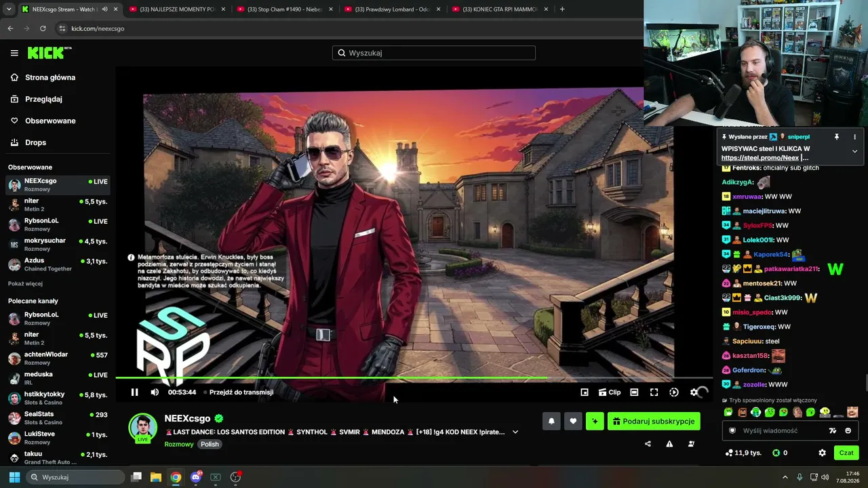Open NEEXcsgo channel avatar
868x488 pixels.
(x=143, y=428)
